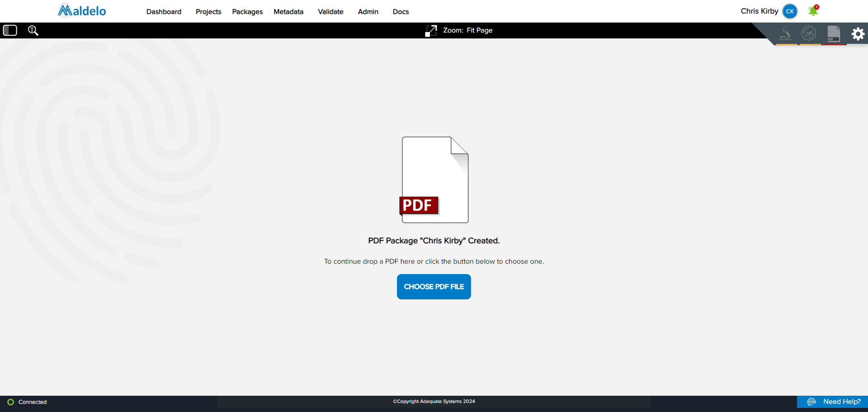This screenshot has height=412, width=868.
Task: Open the Chris Kirby account menu
Action: point(759,11)
